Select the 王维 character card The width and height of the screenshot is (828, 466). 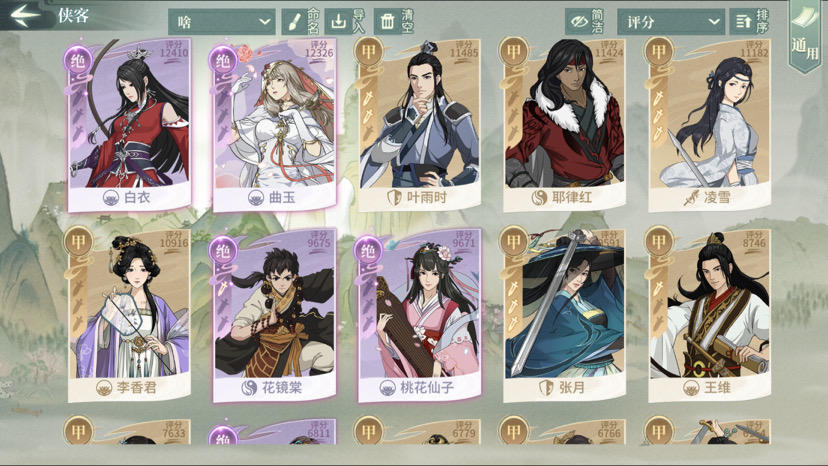pos(709,315)
